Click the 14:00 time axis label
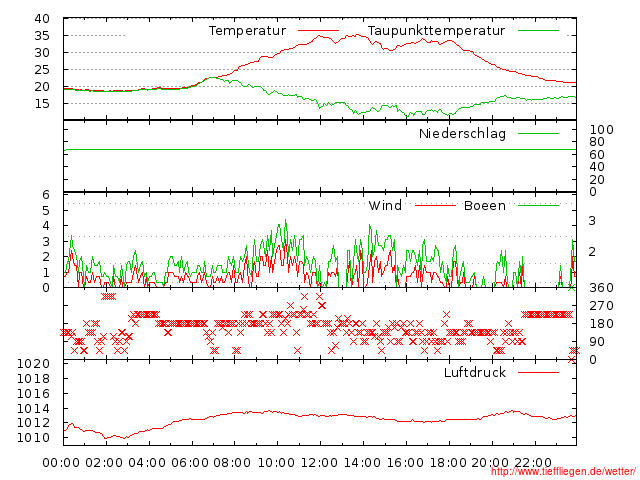 coord(362,463)
